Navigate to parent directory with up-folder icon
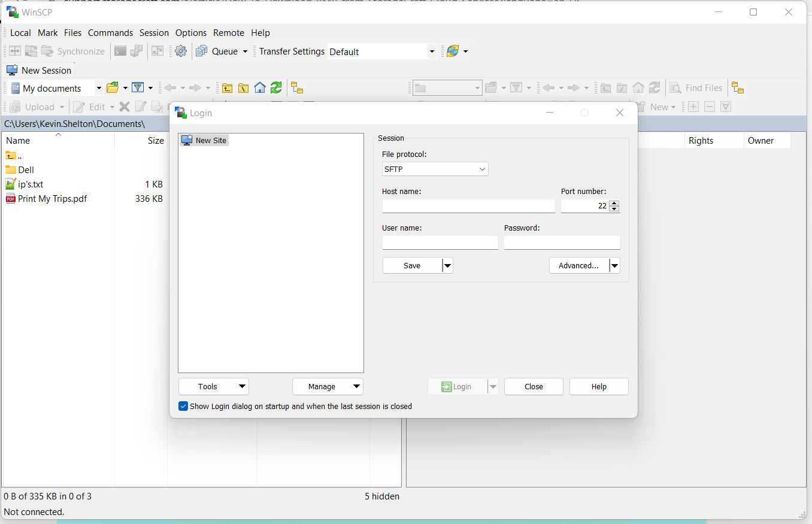Image resolution: width=812 pixels, height=524 pixels. click(x=227, y=87)
